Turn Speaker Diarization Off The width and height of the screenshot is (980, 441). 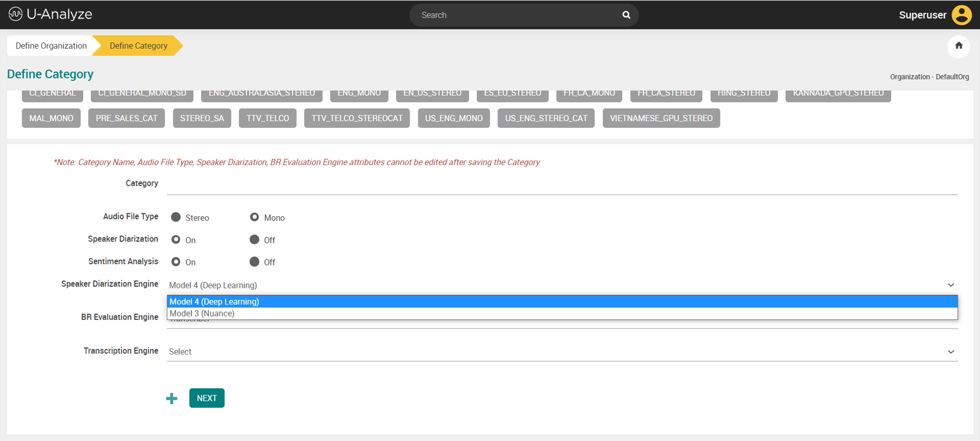[254, 240]
